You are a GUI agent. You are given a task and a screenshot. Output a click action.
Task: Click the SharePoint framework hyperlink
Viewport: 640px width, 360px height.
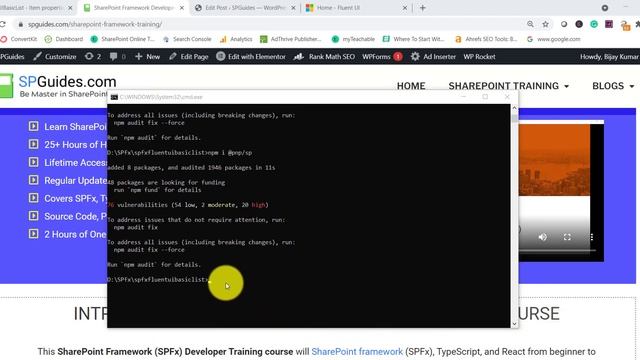coord(357,351)
